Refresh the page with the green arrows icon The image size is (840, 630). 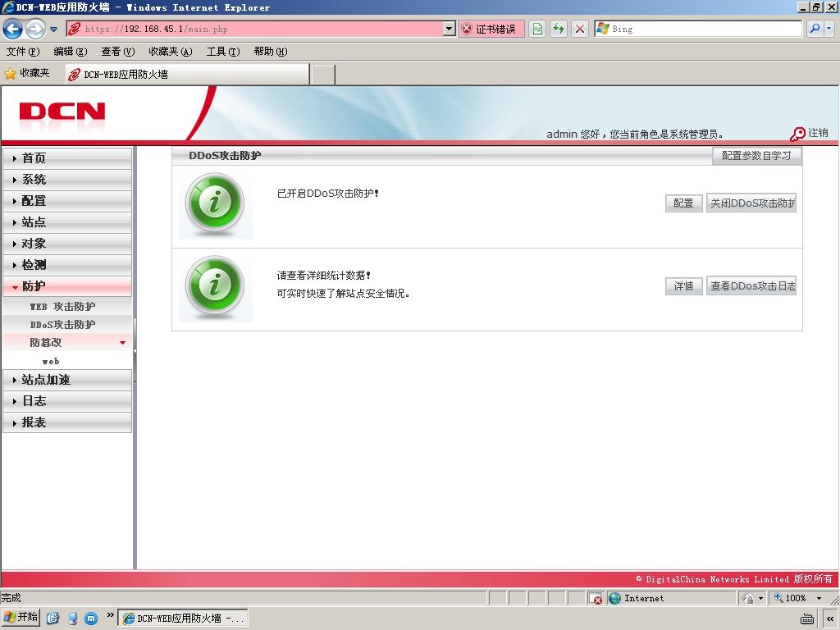tap(558, 29)
